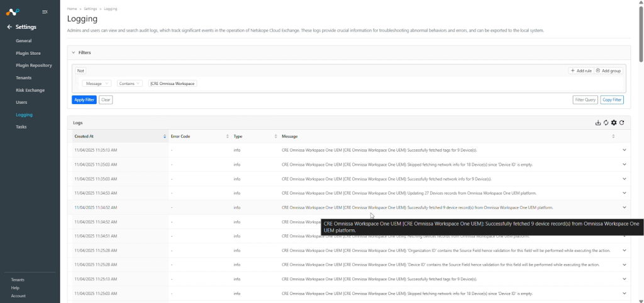Image resolution: width=644 pixels, height=303 pixels.
Task: Toggle auto-refresh with the sync arrows icon
Action: [x=606, y=122]
